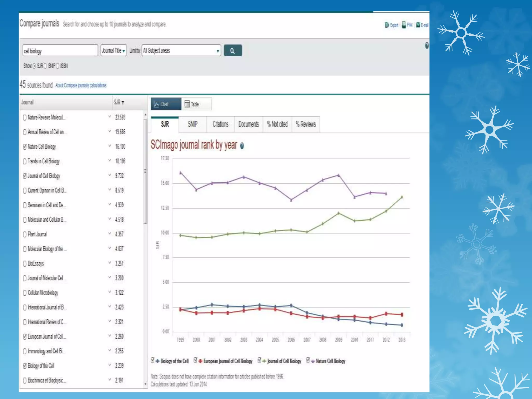Screen dimensions: 532x399
Task: Check the Trends in Cell Biology checkbox
Action: point(25,162)
